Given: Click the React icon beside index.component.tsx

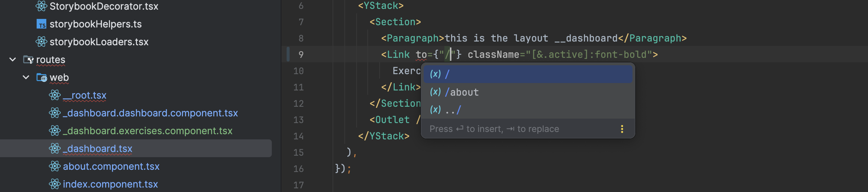Looking at the screenshot, I should click(55, 184).
